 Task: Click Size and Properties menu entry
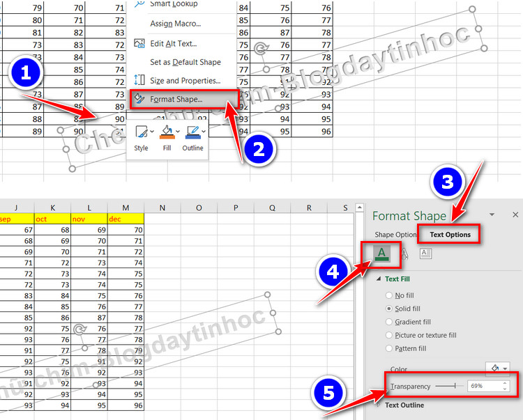(185, 81)
